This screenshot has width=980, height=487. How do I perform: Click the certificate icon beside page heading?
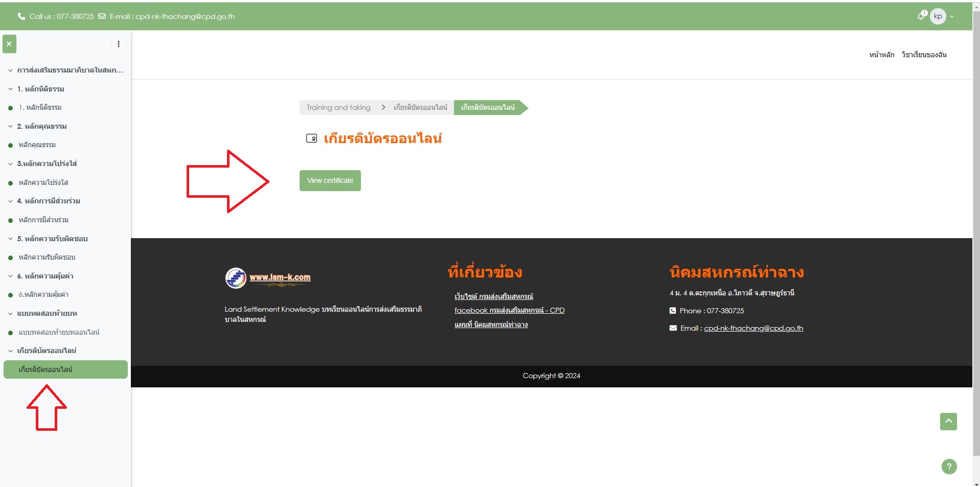coord(311,138)
